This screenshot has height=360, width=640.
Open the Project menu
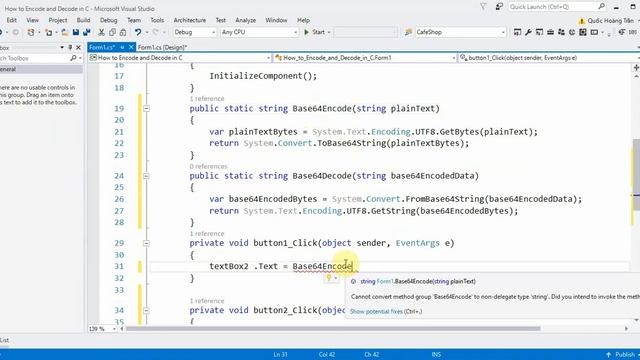(58, 20)
